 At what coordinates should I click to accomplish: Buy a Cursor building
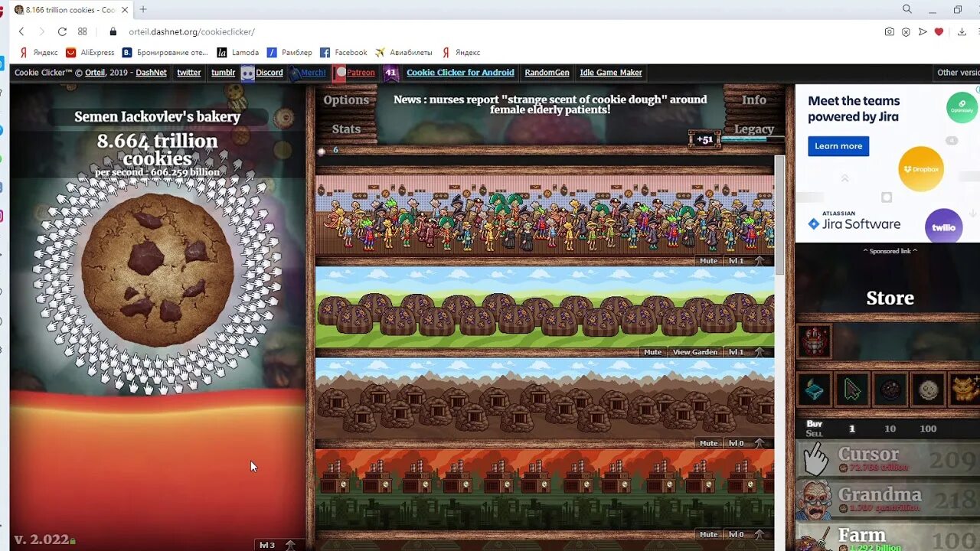tap(888, 459)
